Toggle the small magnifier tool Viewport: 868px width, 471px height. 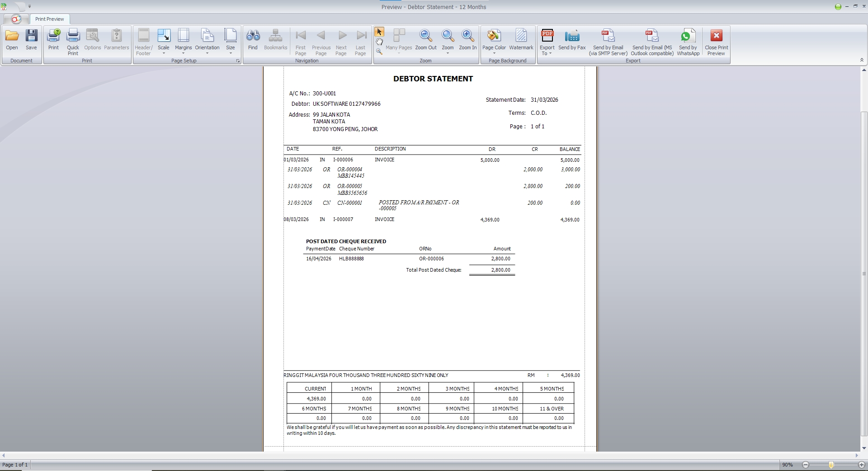tap(379, 52)
